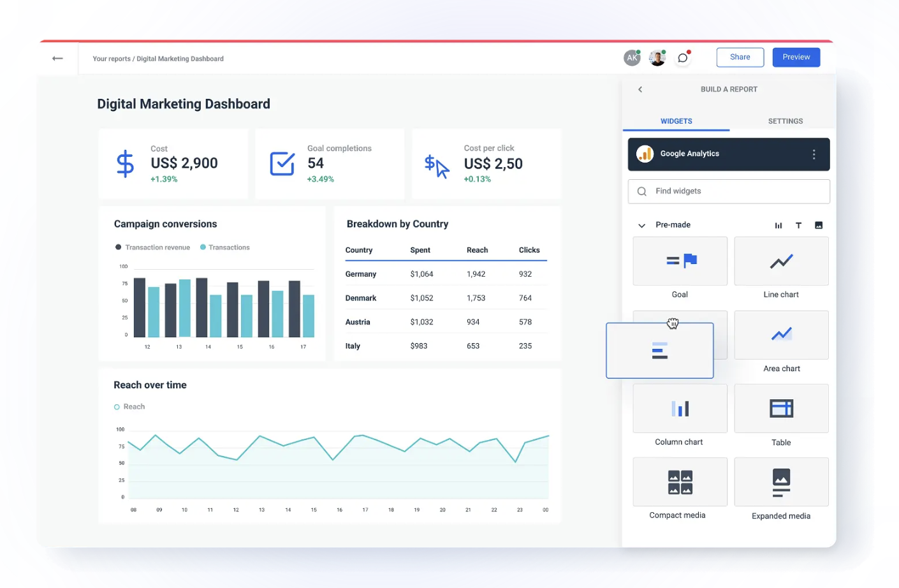Click the Preview button

click(796, 57)
